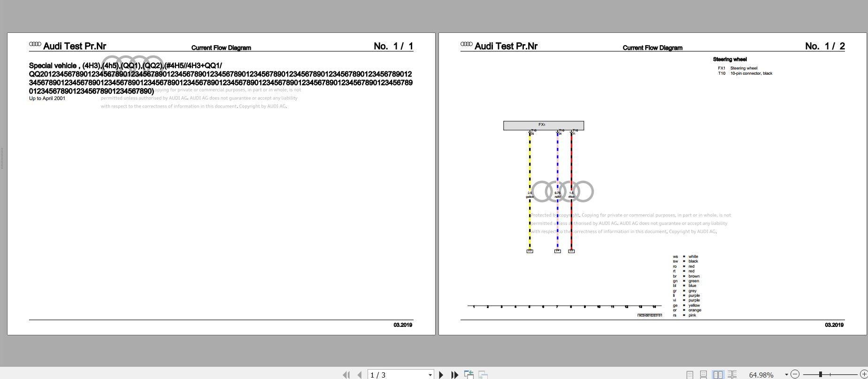Viewport: 868px width, 379px height.
Task: Click the 'pink' colour legend entry
Action: tap(692, 315)
